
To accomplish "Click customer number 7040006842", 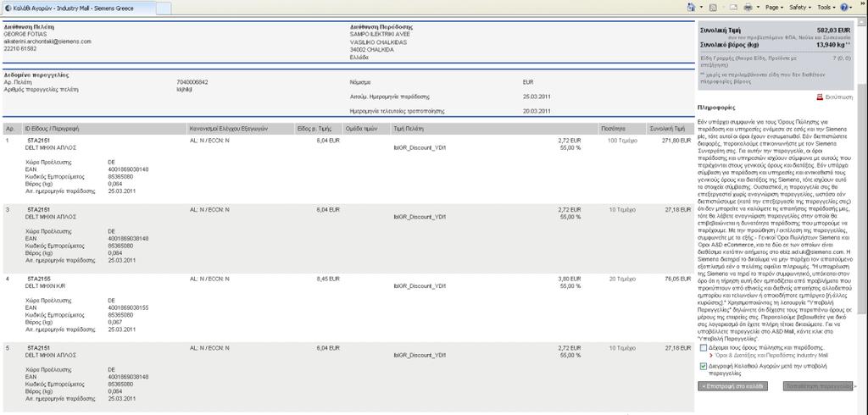I will tap(192, 82).
